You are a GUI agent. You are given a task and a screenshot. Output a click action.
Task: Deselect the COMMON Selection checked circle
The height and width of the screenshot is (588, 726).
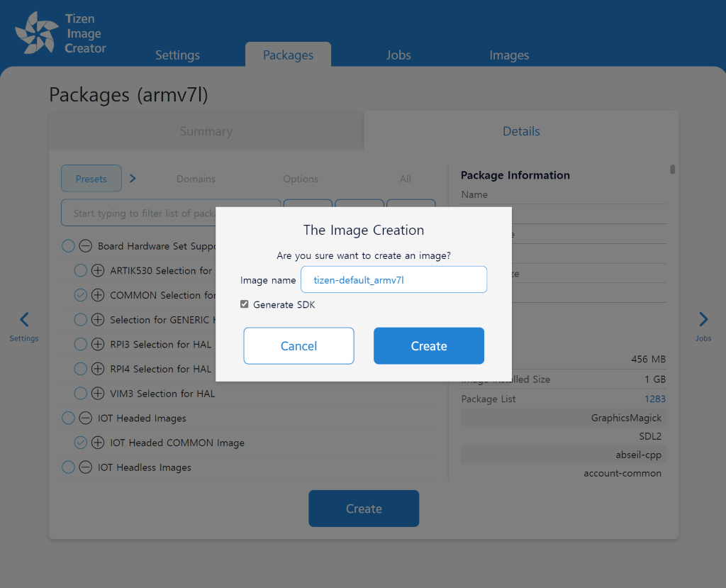tap(80, 295)
